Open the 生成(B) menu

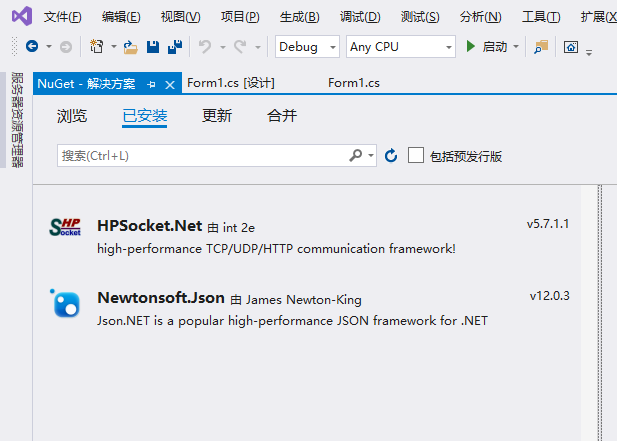[x=300, y=17]
